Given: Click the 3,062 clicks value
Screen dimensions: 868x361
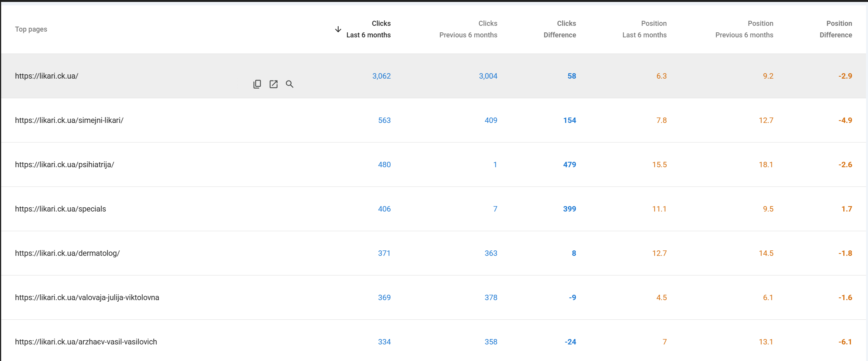Looking at the screenshot, I should 381,76.
